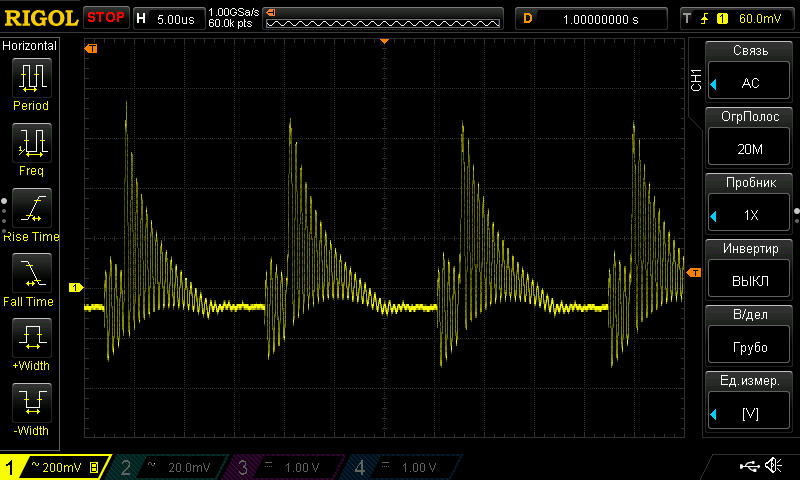Toggle the ОгрПолос 20M bandwidth limit
Screen dimensions: 800x480
pos(750,138)
